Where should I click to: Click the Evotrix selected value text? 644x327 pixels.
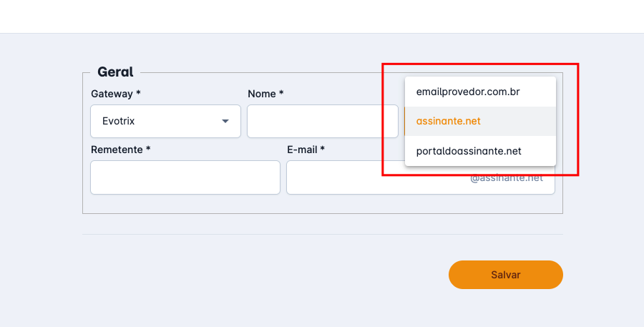[118, 122]
